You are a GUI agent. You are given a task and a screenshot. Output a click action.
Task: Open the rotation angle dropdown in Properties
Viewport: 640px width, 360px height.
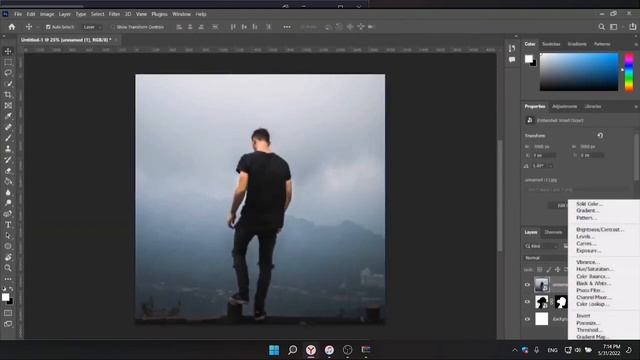pos(551,166)
